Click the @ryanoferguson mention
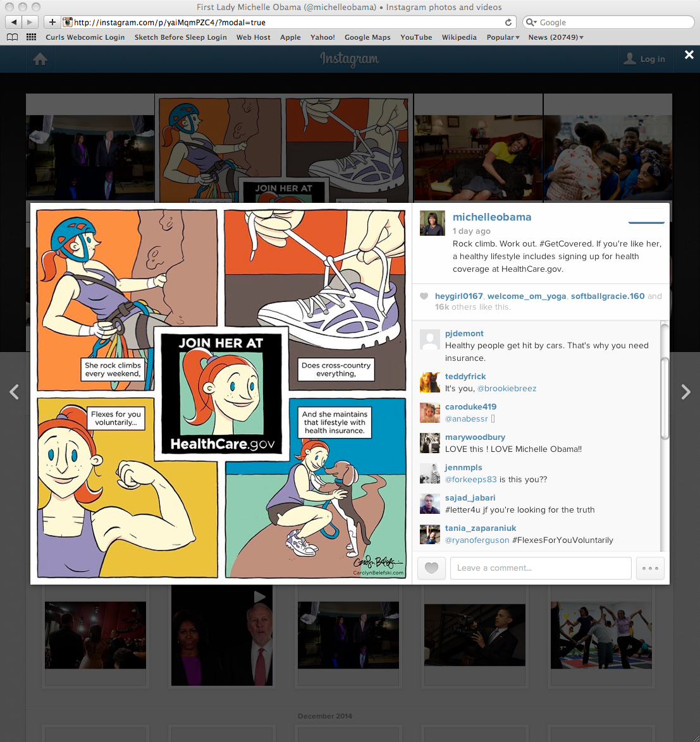 (477, 540)
